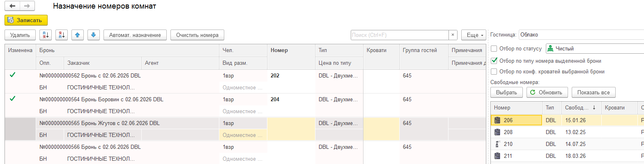
Task: Click the Номер column header
Action: click(x=291, y=57)
